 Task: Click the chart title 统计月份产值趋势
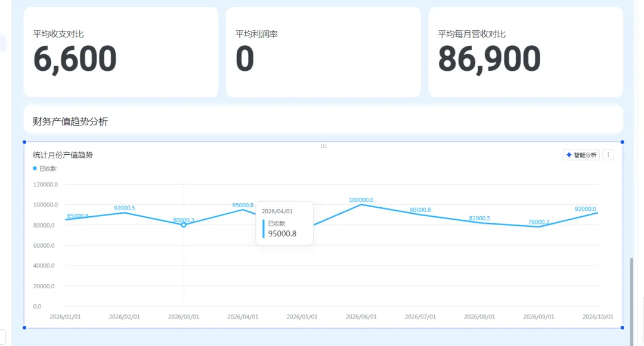(63, 155)
